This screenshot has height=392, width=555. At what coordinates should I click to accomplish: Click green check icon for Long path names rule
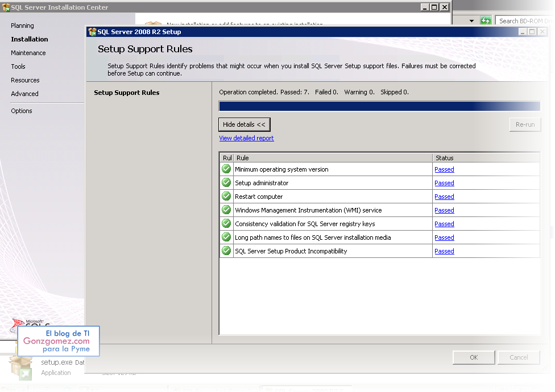[226, 237]
